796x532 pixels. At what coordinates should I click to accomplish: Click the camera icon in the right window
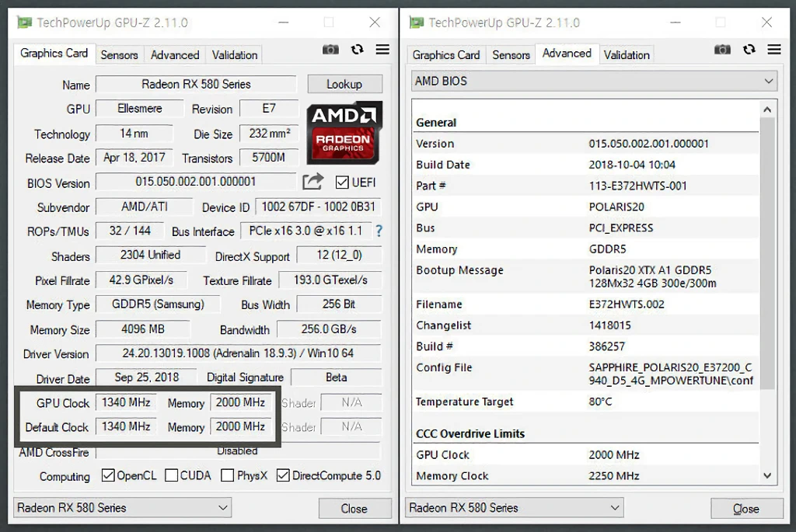722,49
